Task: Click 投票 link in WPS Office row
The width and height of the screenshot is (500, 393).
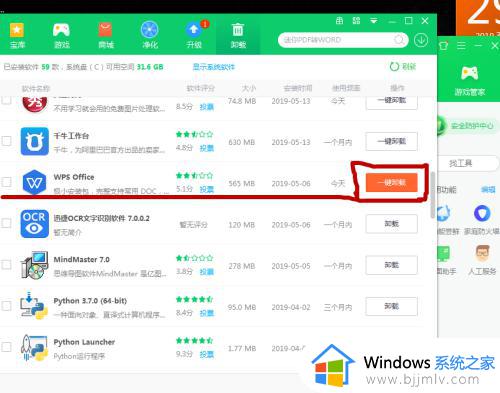Action: click(x=207, y=189)
